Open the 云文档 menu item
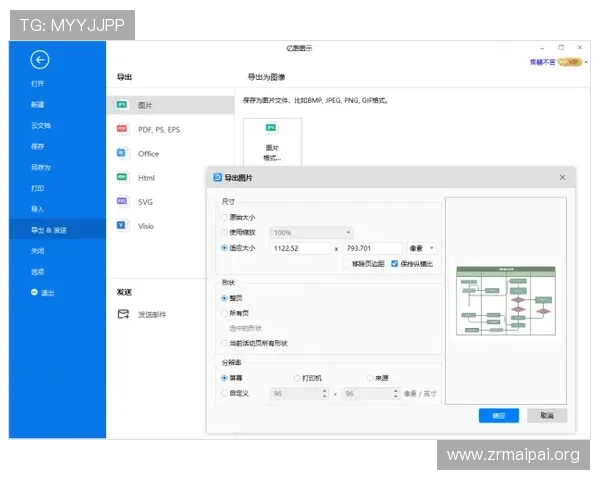Image resolution: width=600 pixels, height=480 pixels. tap(41, 126)
